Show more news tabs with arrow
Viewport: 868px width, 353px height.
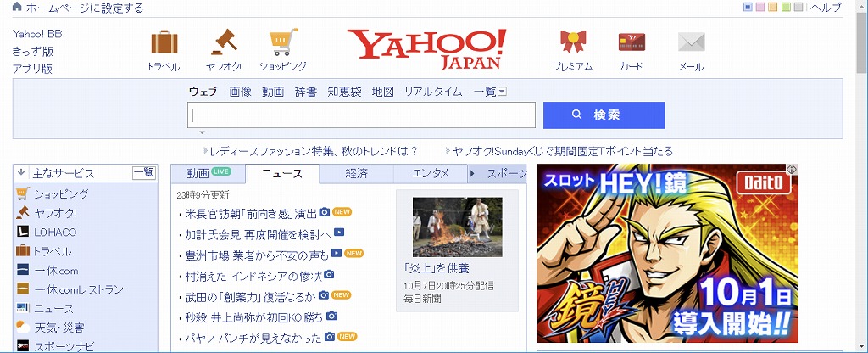point(472,173)
